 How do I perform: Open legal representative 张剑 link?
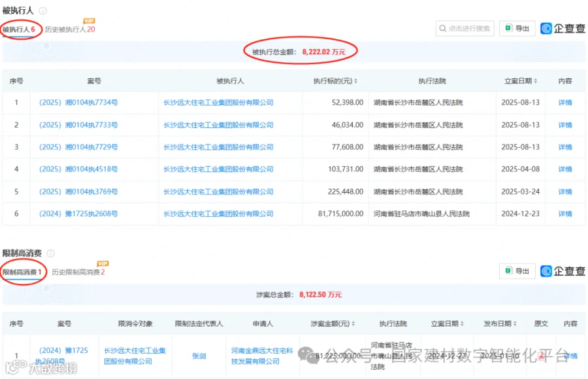pyautogui.click(x=199, y=356)
